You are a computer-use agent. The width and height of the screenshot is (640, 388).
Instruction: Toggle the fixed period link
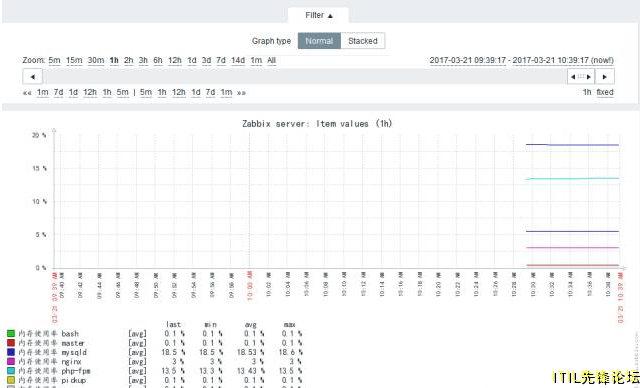605,92
